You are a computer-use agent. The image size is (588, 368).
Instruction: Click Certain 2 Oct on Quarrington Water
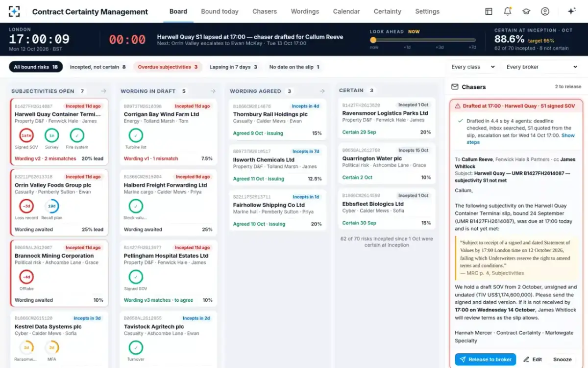point(357,177)
